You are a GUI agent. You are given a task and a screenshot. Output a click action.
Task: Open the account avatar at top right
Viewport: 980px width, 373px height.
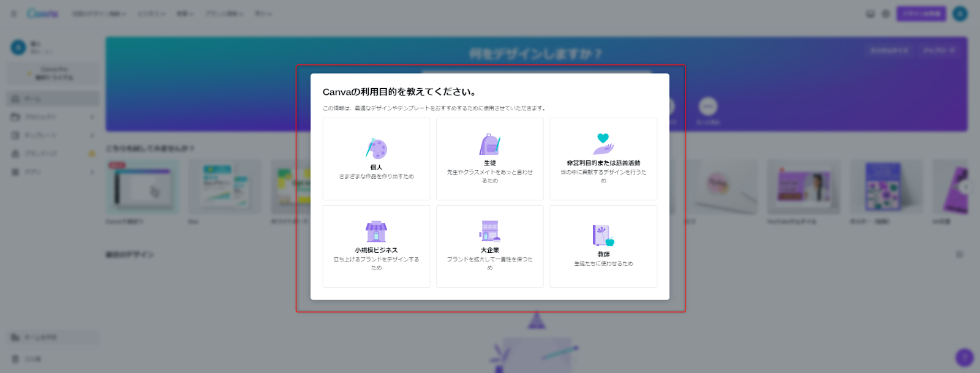point(960,13)
